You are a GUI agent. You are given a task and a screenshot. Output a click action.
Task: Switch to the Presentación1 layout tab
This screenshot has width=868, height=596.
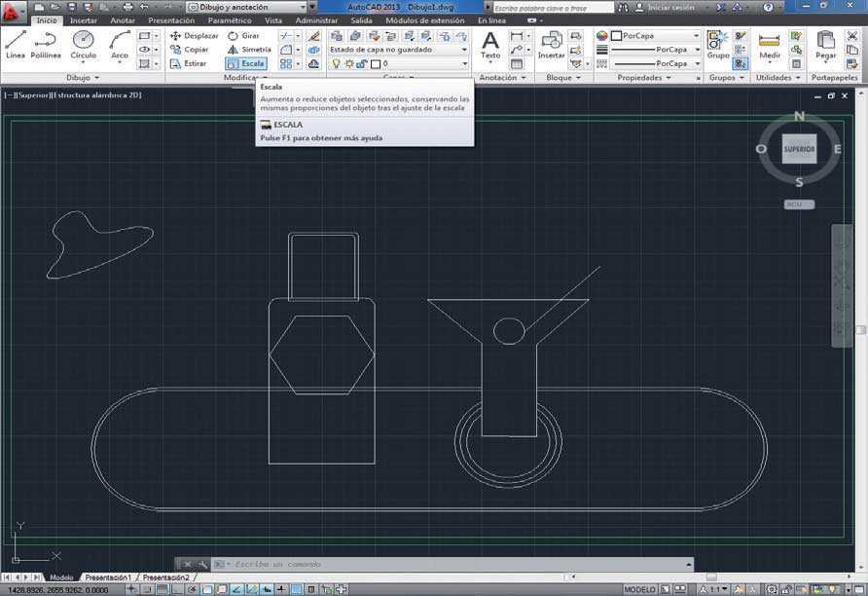108,577
